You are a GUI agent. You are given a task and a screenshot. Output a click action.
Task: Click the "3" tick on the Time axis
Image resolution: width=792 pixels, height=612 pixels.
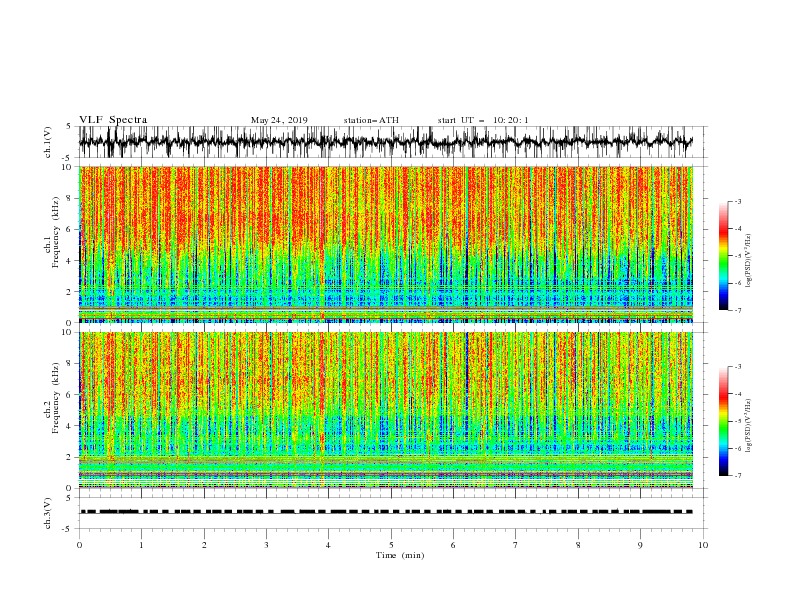tap(266, 545)
